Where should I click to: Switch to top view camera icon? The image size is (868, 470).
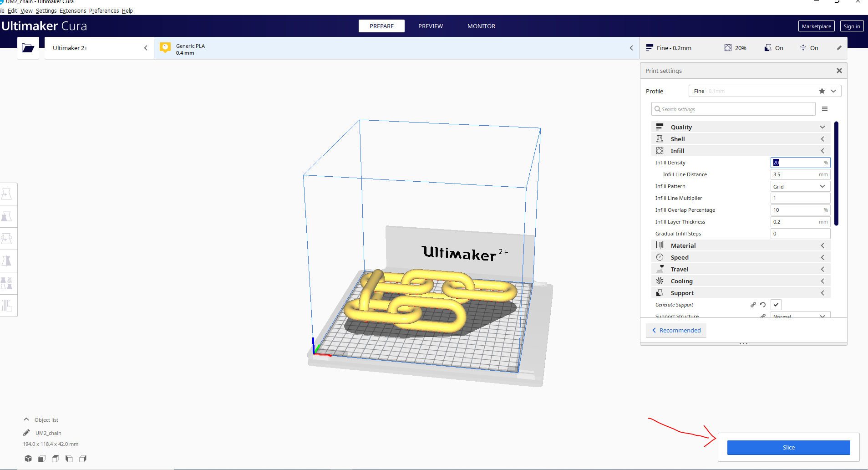coord(56,459)
